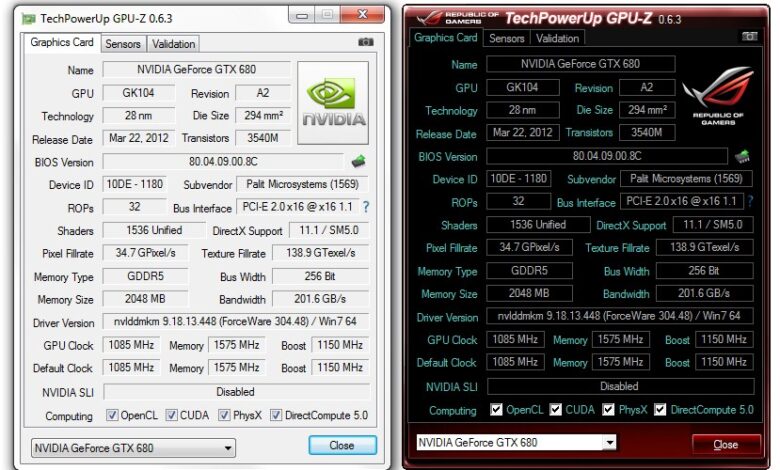
Task: Click the GDDR5 memory type in ROG window
Action: [x=529, y=271]
